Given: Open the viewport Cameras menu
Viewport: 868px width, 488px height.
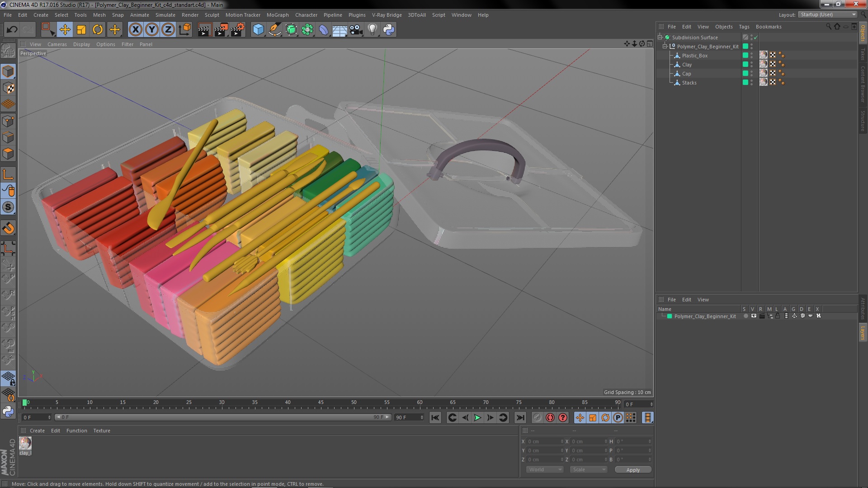Looking at the screenshot, I should 57,44.
